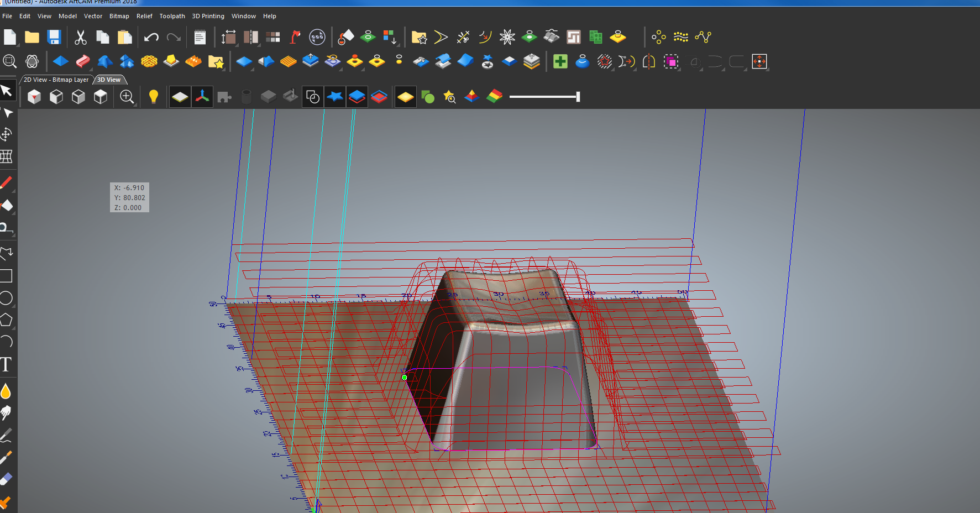Save the current model
The width and height of the screenshot is (980, 513).
pos(53,37)
